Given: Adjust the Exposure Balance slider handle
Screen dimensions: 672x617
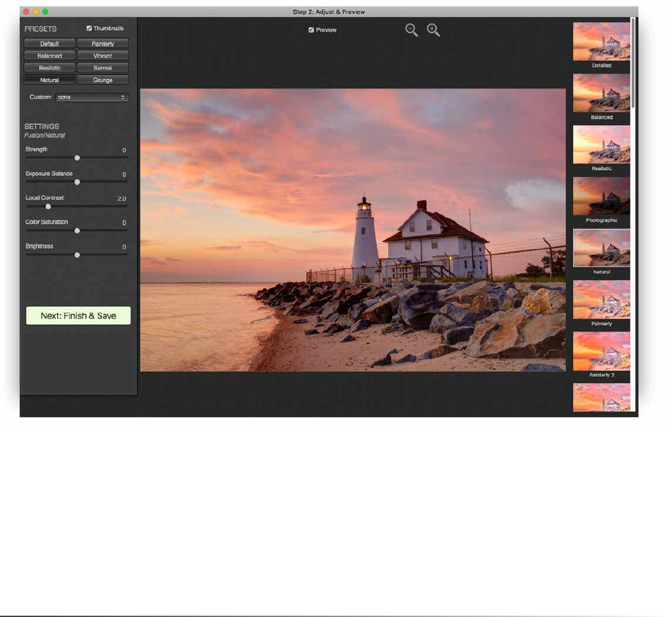Looking at the screenshot, I should [77, 182].
